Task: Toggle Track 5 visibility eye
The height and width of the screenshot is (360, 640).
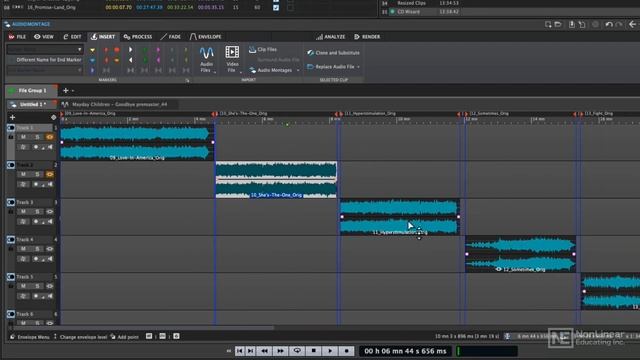Action: coord(50,286)
